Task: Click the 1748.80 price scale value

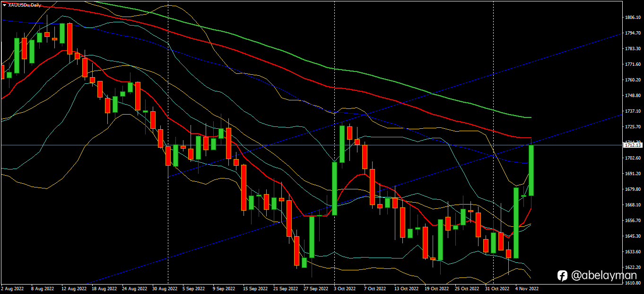Action: pos(632,96)
